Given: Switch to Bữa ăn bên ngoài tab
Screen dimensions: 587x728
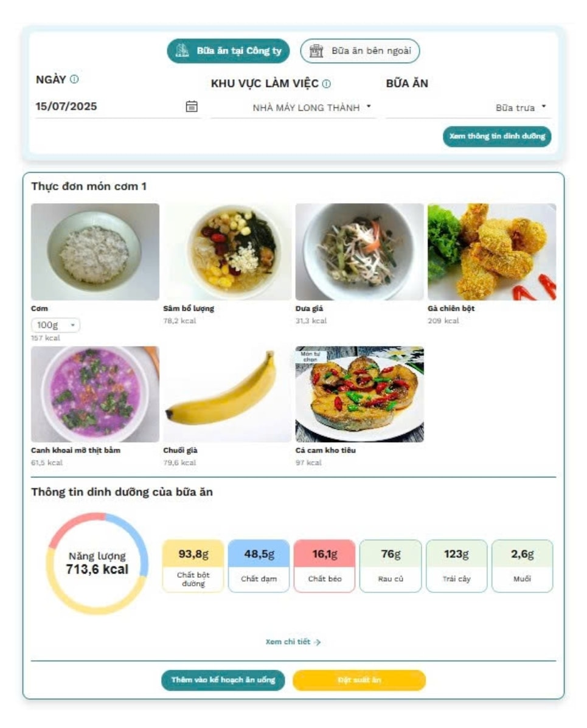Looking at the screenshot, I should point(360,50).
